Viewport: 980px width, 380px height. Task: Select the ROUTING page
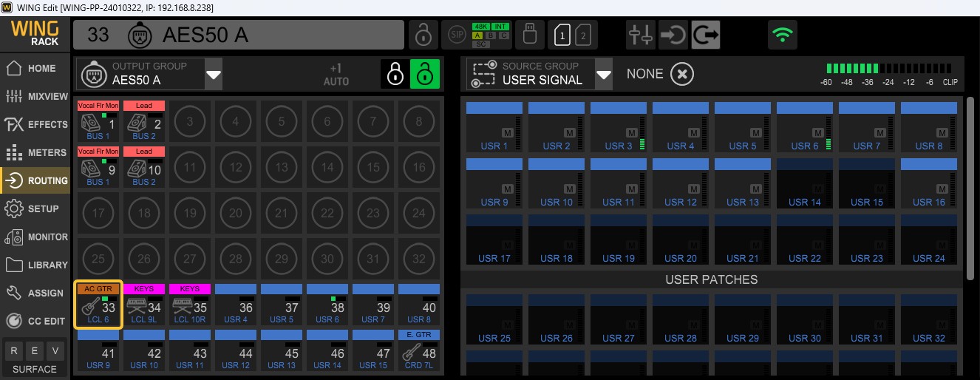pyautogui.click(x=35, y=180)
